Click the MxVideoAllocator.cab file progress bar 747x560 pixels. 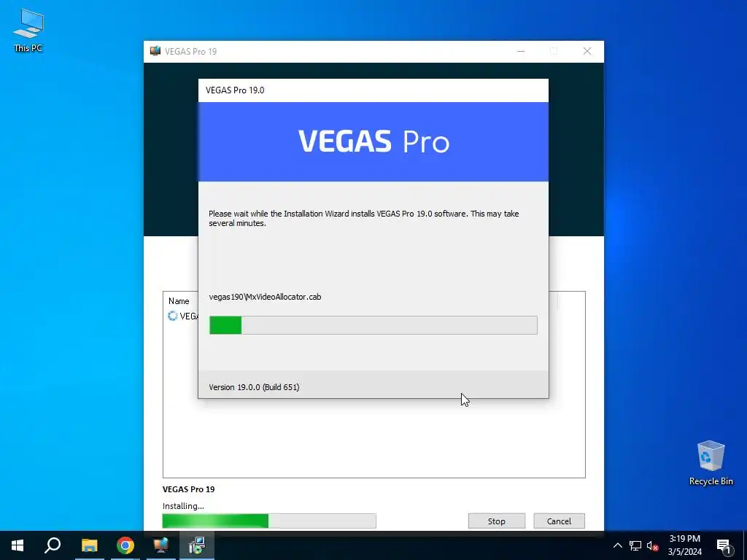(x=373, y=324)
